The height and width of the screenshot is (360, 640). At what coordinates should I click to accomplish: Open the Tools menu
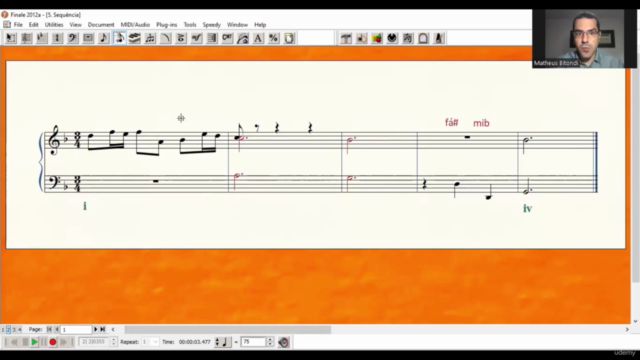click(x=190, y=24)
